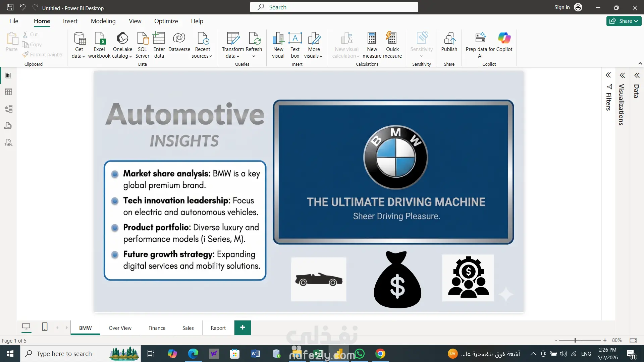This screenshot has height=362, width=644.
Task: Switch to desktop layout view
Action: pos(26,327)
